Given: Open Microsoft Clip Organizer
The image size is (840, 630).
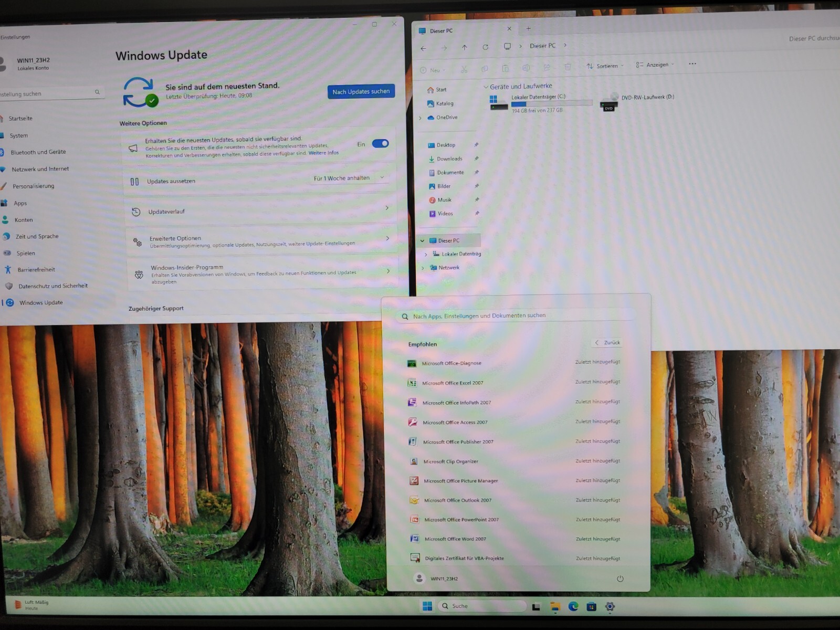Looking at the screenshot, I should pos(515,461).
